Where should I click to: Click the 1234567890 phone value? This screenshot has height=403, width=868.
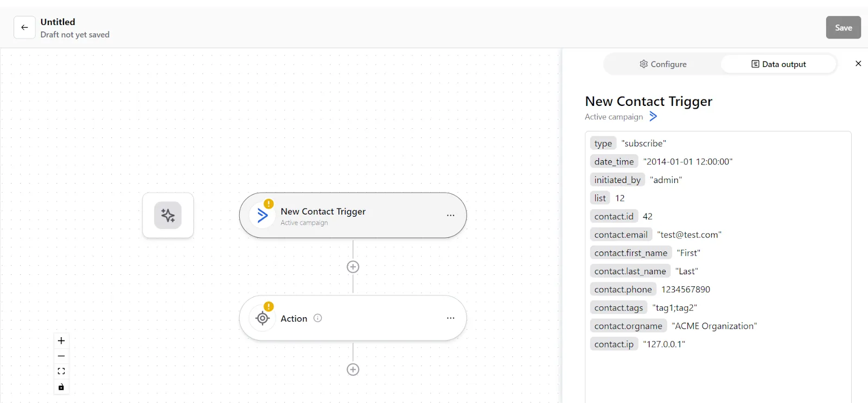pyautogui.click(x=686, y=289)
